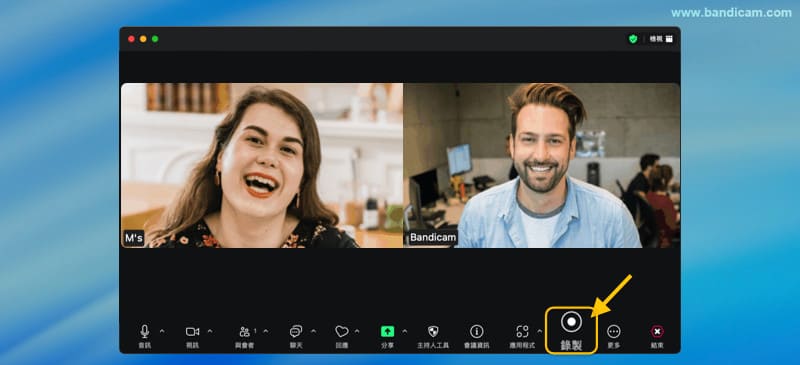Image resolution: width=800 pixels, height=365 pixels.
Task: Expand audio options arrow next to 音訊
Action: pos(162,331)
